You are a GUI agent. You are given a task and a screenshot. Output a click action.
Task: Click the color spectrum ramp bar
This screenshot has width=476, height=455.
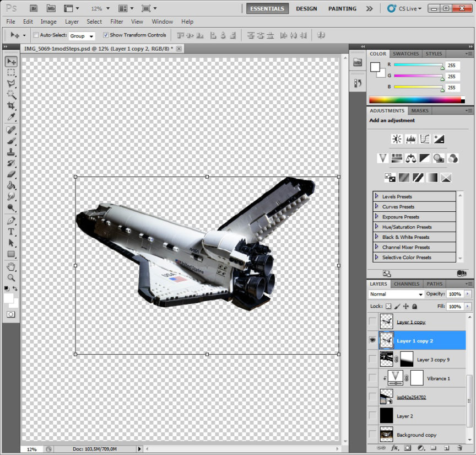[x=417, y=100]
